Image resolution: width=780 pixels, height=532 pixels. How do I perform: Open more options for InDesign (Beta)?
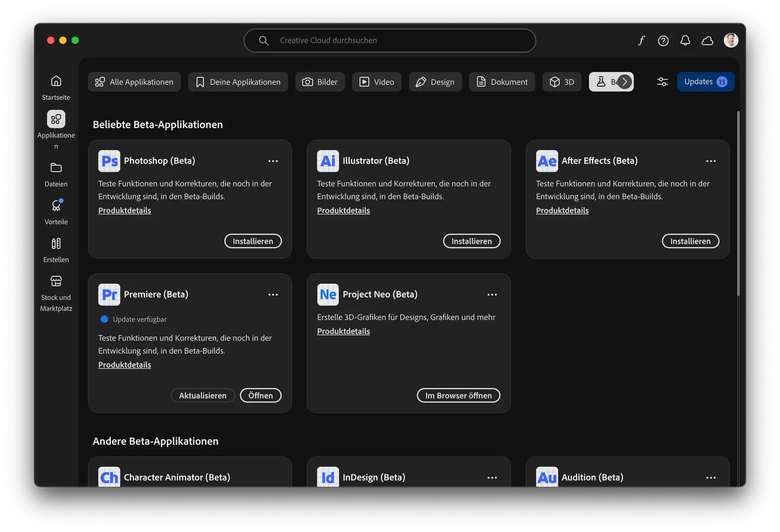click(492, 478)
